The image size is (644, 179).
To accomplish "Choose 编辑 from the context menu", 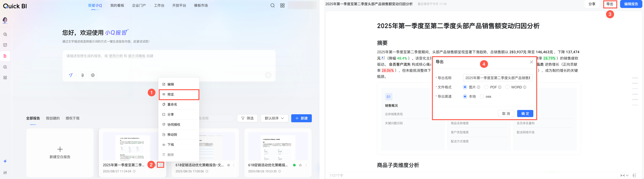I will tap(179, 84).
